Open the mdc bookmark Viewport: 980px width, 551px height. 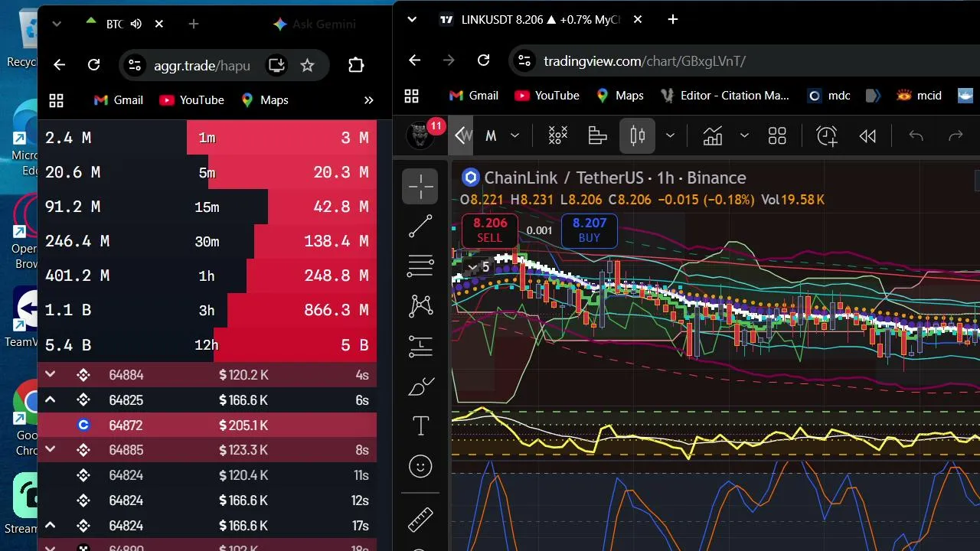(x=829, y=96)
